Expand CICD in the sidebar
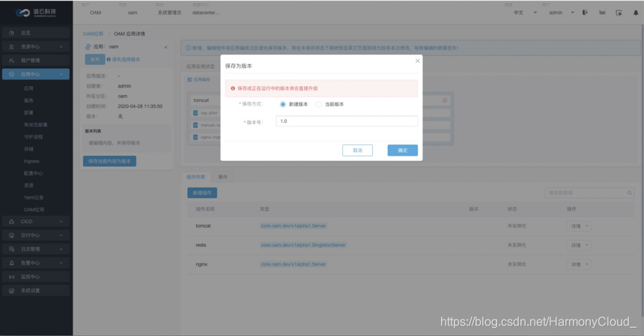This screenshot has height=336, width=644. 36,222
